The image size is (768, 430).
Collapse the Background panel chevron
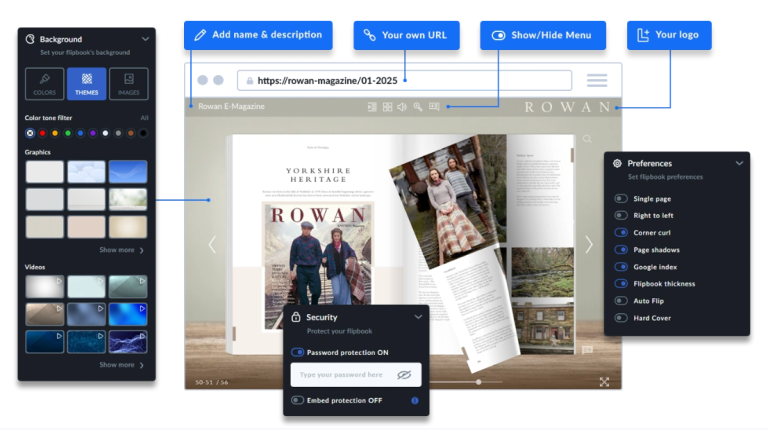pyautogui.click(x=145, y=39)
